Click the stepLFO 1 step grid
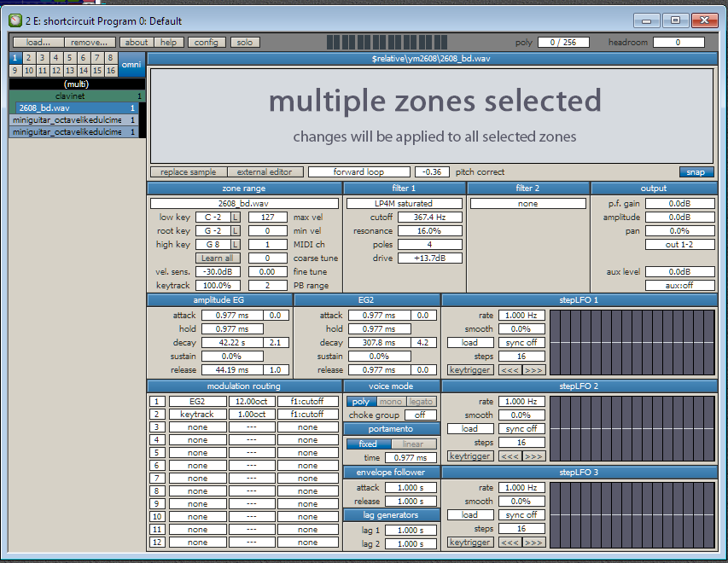 [x=632, y=343]
